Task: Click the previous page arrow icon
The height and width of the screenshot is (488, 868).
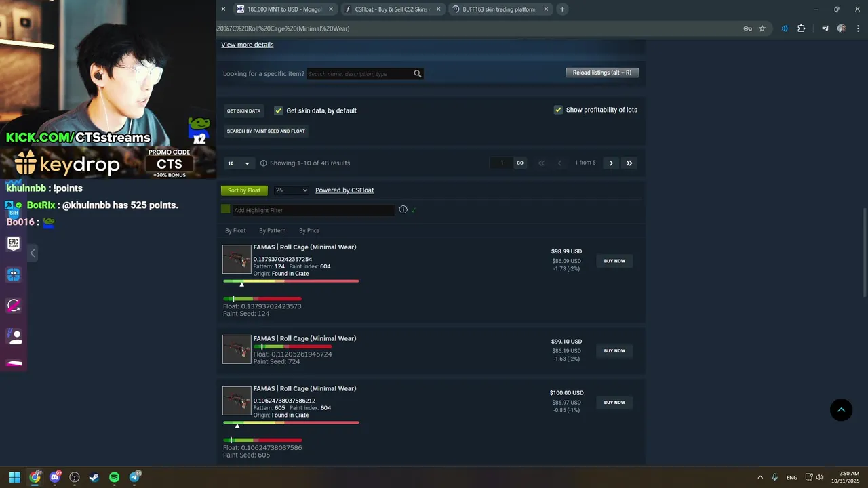Action: (559, 163)
